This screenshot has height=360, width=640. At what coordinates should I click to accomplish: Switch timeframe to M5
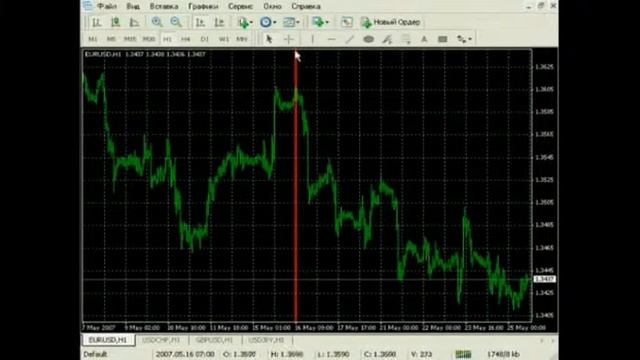tap(111, 39)
